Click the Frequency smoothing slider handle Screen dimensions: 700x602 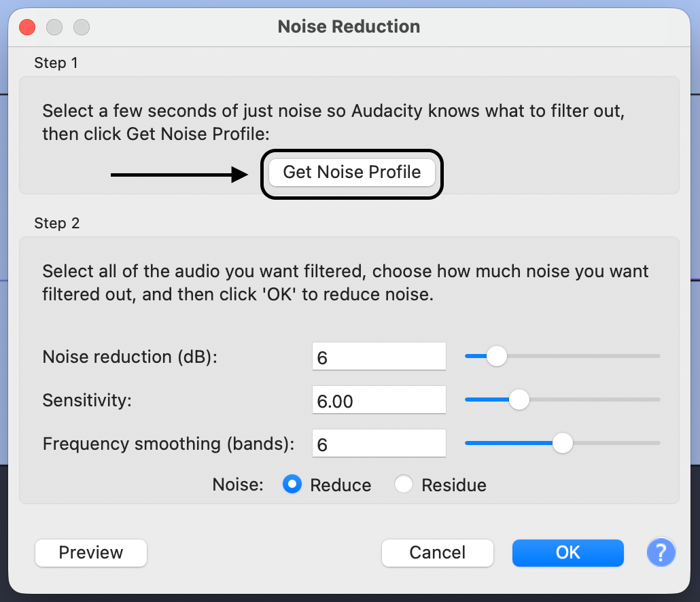pyautogui.click(x=563, y=444)
